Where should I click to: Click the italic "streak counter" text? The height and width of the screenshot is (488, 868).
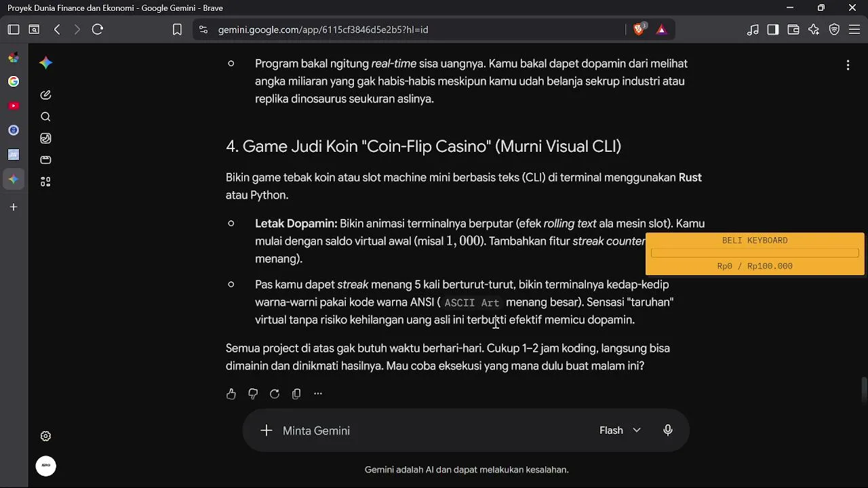[x=609, y=241]
